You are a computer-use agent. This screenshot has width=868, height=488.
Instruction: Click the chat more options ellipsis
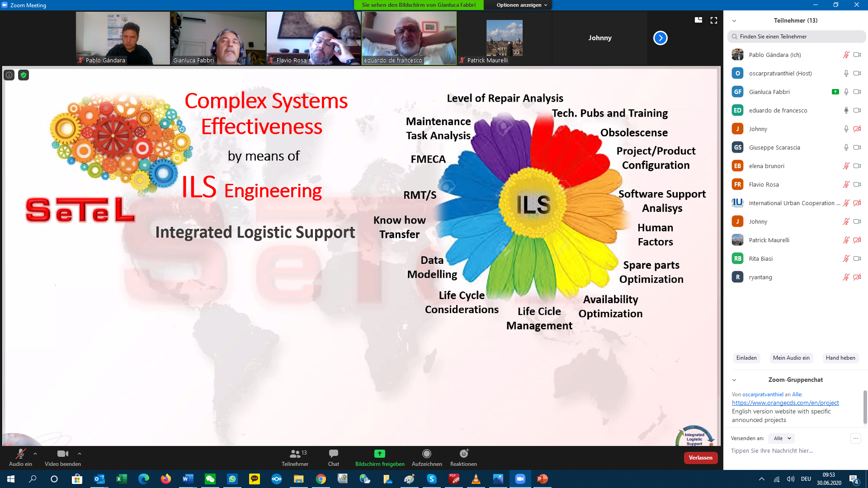855,438
